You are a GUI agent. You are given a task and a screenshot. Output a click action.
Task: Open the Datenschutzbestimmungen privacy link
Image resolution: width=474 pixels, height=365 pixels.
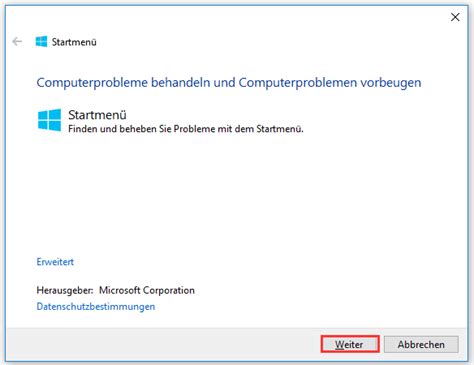tap(96, 306)
